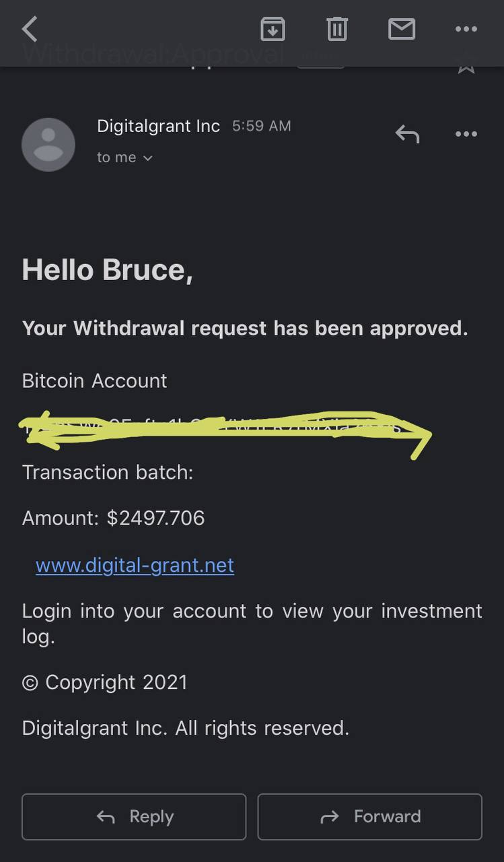Star this Withdrawal Approval email
The image size is (504, 862).
[x=466, y=65]
